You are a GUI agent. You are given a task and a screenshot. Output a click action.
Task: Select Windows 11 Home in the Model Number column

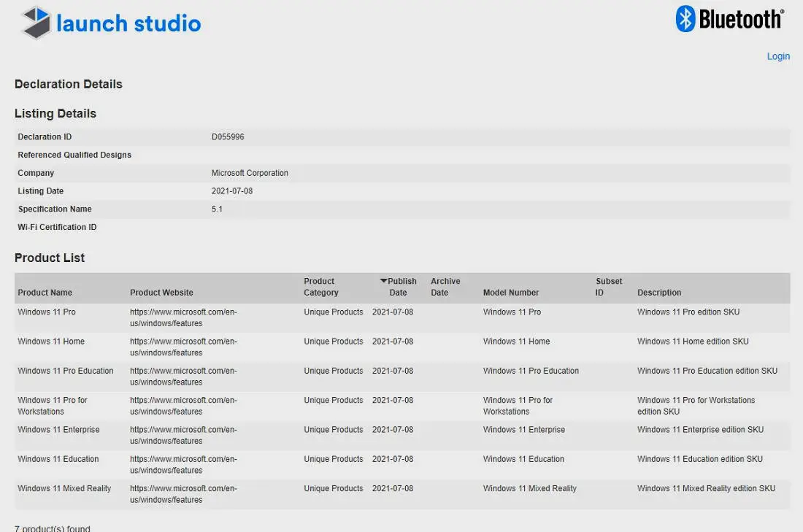click(x=516, y=341)
